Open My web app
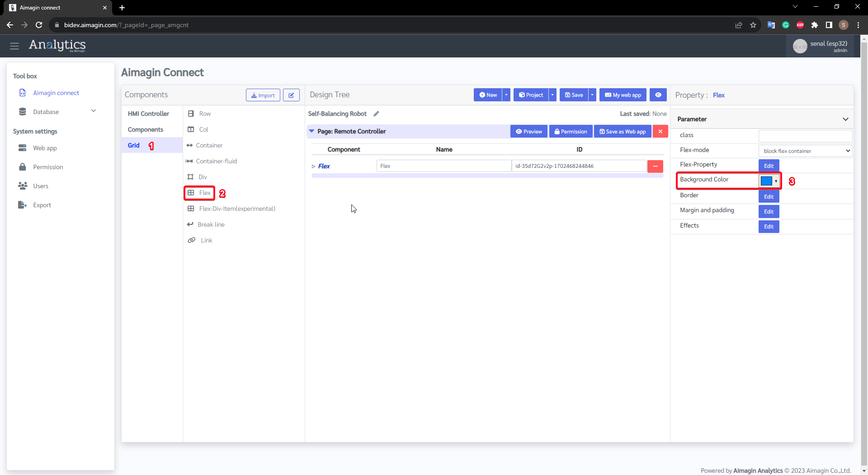Image resolution: width=868 pixels, height=475 pixels. tap(623, 95)
